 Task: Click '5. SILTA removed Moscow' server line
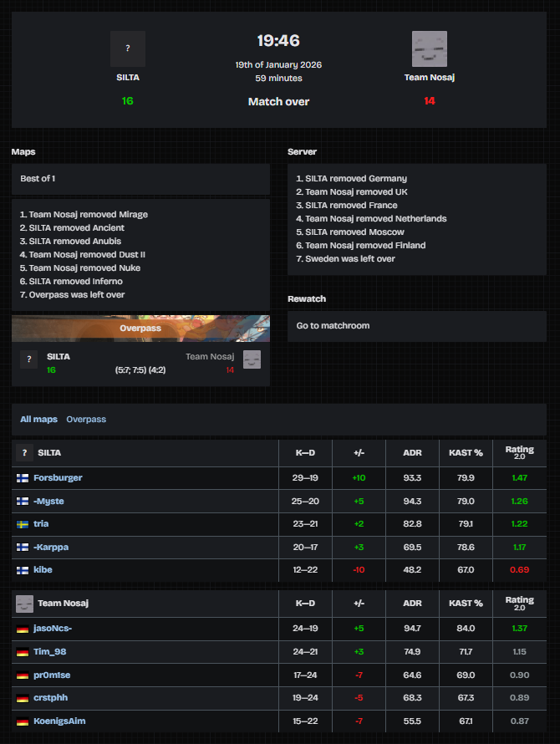350,232
